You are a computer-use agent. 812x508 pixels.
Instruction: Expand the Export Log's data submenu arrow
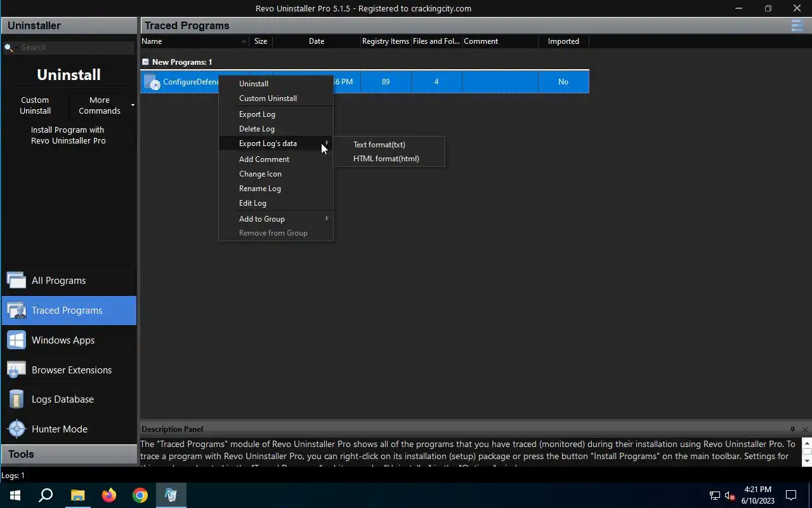click(x=327, y=143)
